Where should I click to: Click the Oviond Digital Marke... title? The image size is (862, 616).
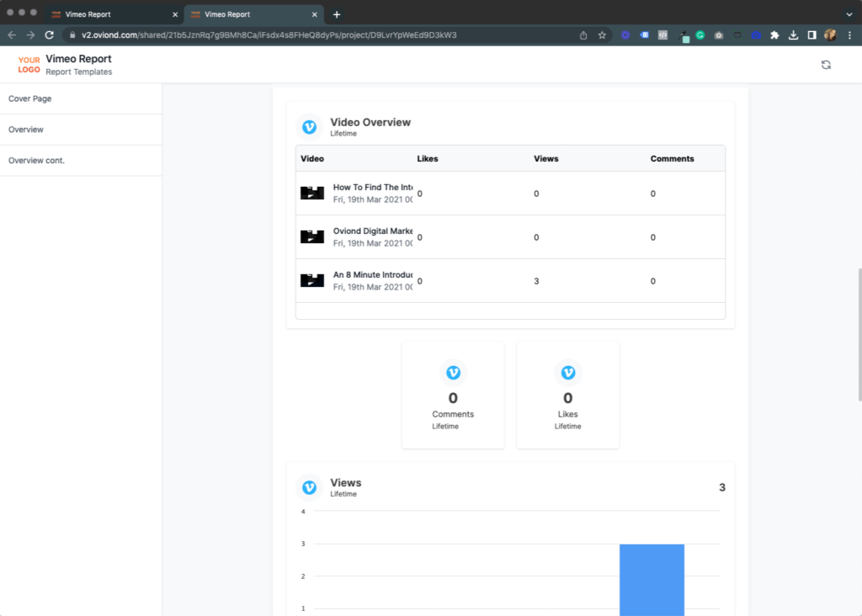(x=373, y=231)
